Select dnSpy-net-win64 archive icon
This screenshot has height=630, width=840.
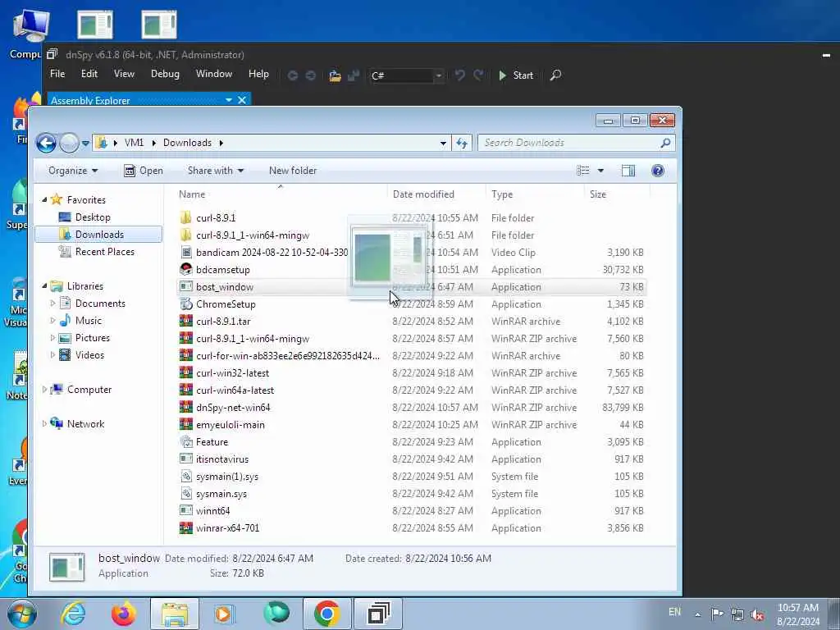point(186,408)
